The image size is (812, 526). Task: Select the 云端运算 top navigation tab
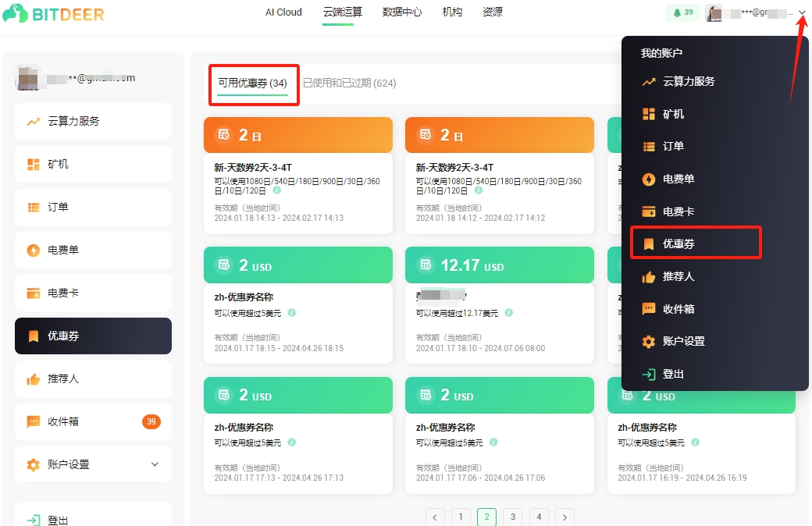(x=343, y=12)
